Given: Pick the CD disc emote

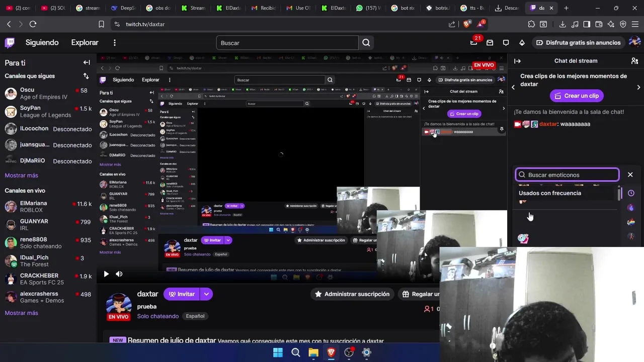Looking at the screenshot, I should (523, 238).
